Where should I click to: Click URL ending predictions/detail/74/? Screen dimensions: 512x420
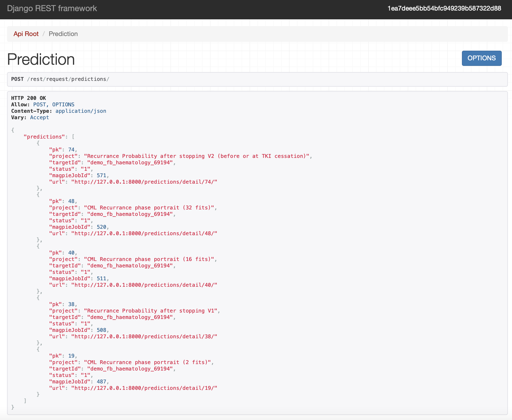click(144, 182)
